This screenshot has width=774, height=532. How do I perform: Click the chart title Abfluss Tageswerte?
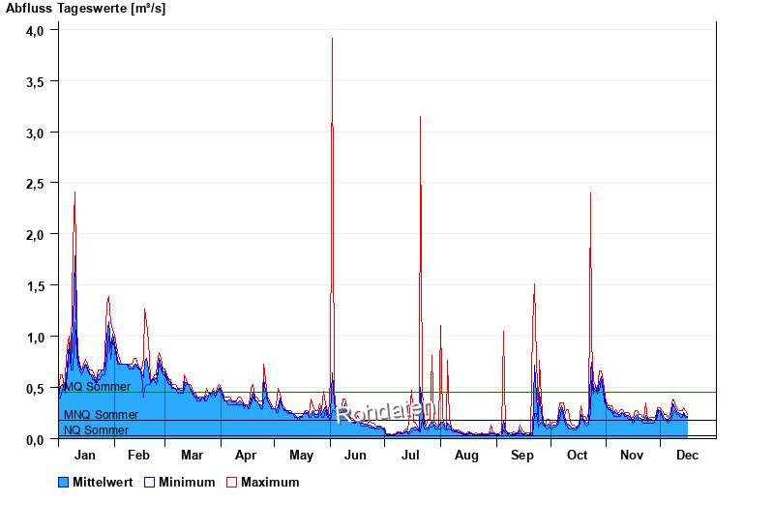click(x=86, y=9)
